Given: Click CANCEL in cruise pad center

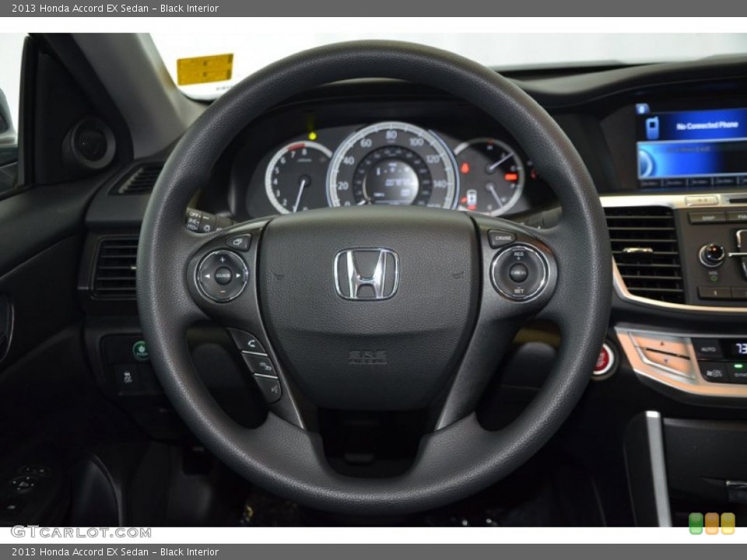Looking at the screenshot, I should [x=519, y=273].
